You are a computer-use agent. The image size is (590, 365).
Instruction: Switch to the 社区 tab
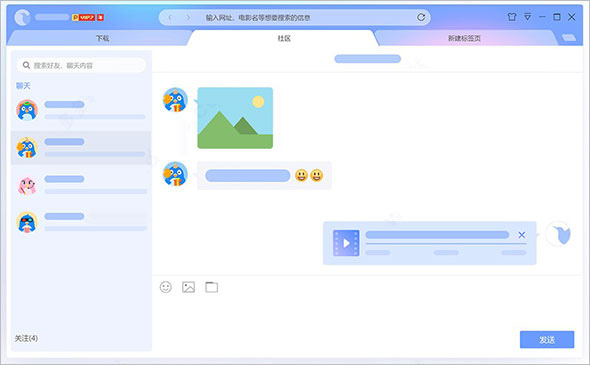(284, 38)
